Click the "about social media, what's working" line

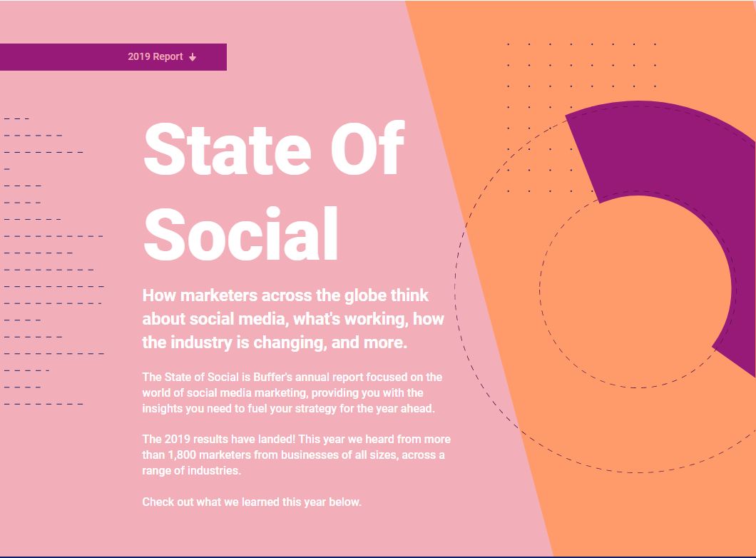(292, 319)
